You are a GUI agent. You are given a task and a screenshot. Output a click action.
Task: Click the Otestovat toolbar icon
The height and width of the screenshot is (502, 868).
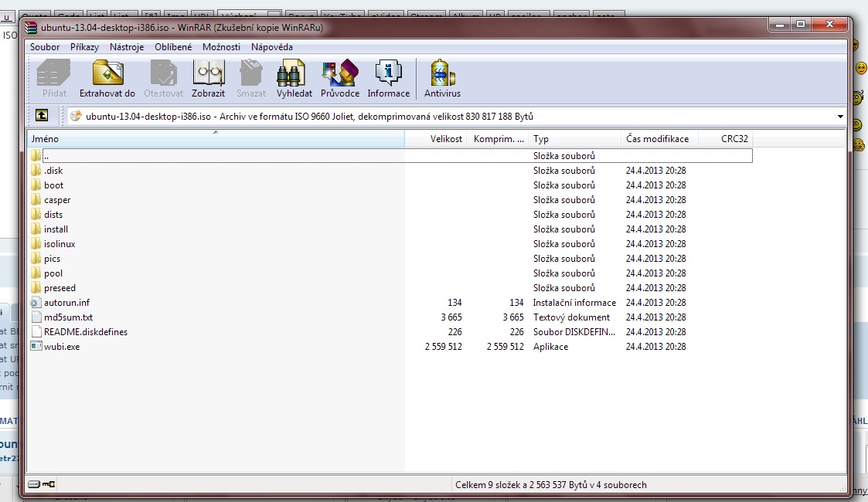coord(163,79)
